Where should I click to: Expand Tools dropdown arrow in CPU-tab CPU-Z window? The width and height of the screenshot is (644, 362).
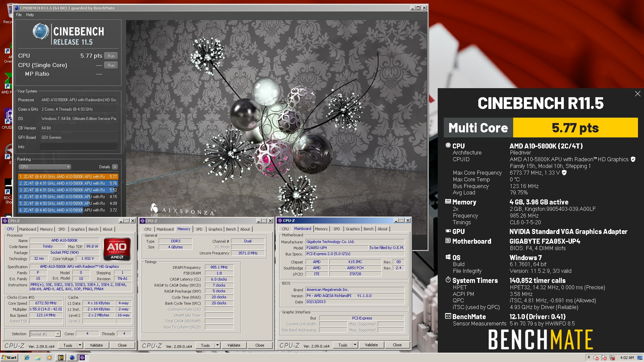(80, 345)
